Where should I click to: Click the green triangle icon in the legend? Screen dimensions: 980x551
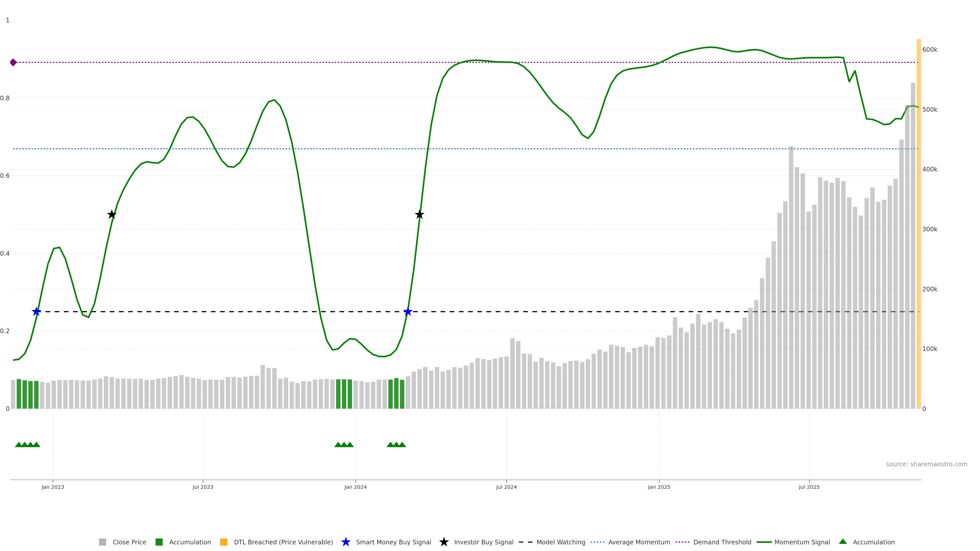[843, 542]
